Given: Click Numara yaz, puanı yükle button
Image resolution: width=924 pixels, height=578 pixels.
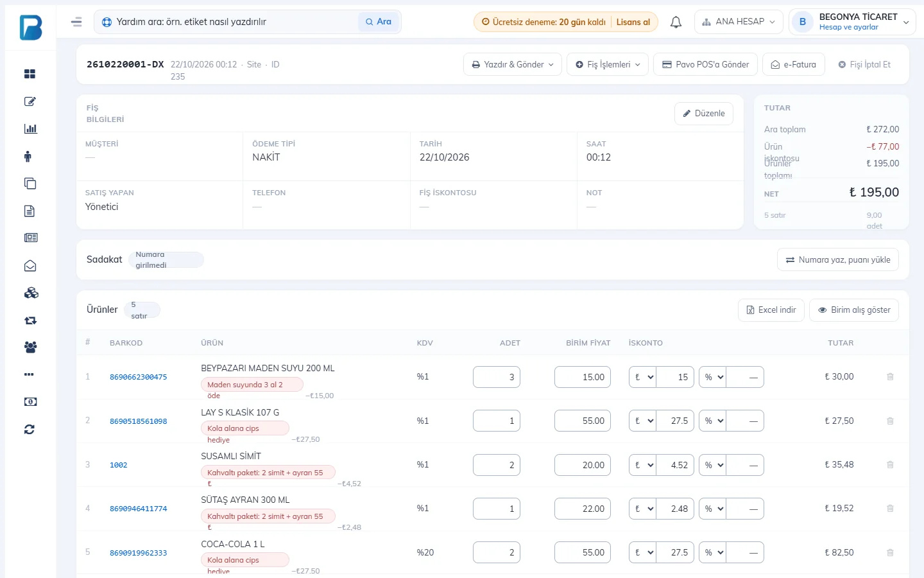Looking at the screenshot, I should (x=838, y=260).
